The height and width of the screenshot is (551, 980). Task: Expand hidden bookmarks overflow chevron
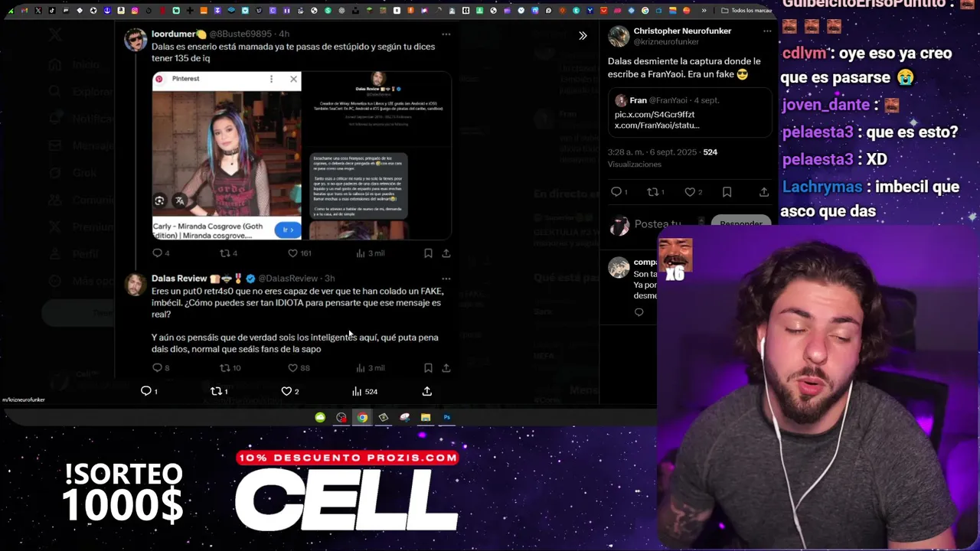point(704,11)
